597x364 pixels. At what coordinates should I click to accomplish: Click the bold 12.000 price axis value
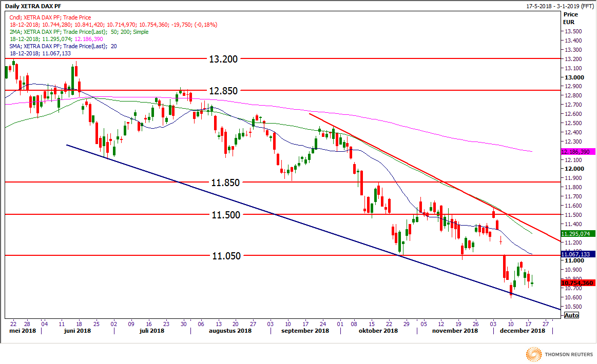pyautogui.click(x=574, y=169)
